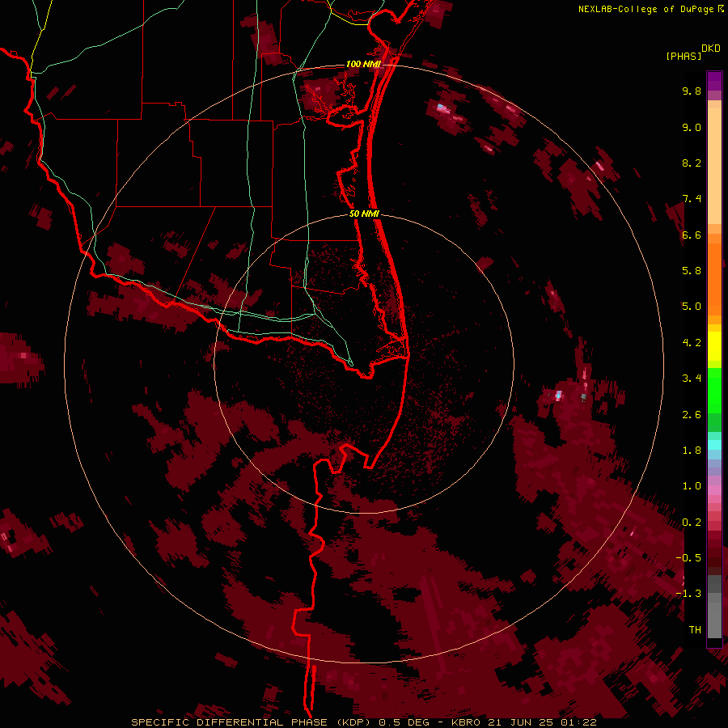
Task: Click the NEXLAB-College of DuPage credit text
Action: tap(648, 9)
